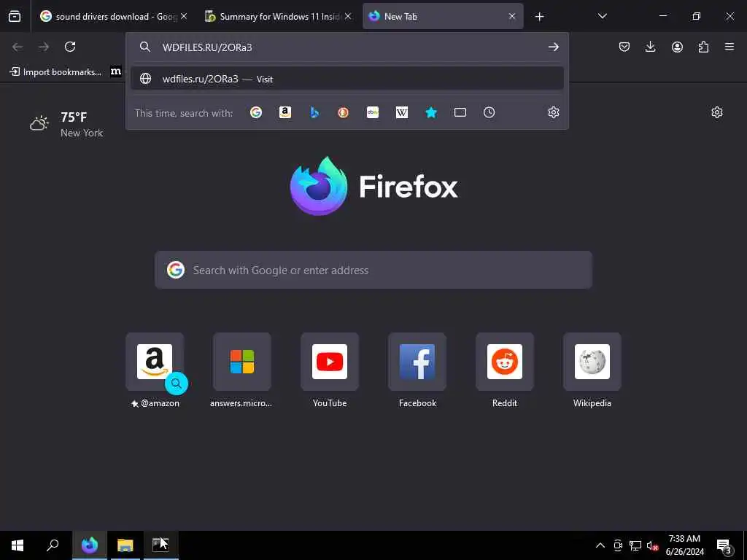
Task: Show hidden system tray icons
Action: pos(600,545)
